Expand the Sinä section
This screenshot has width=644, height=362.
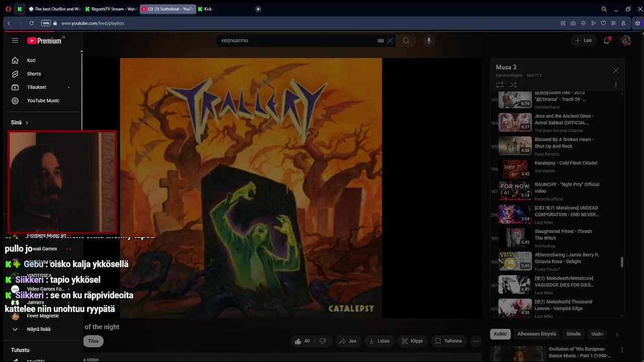[20, 122]
